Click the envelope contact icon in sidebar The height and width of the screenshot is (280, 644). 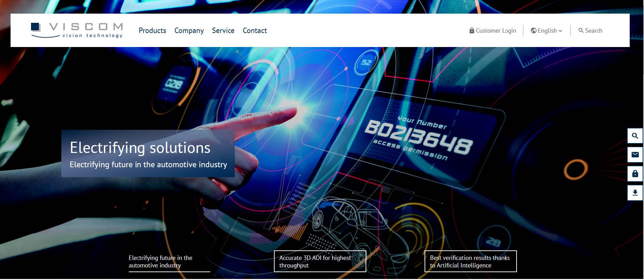(x=635, y=155)
